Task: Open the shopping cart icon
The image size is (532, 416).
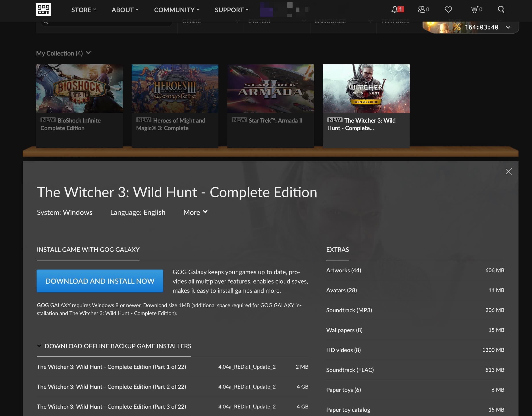Action: pos(475,10)
